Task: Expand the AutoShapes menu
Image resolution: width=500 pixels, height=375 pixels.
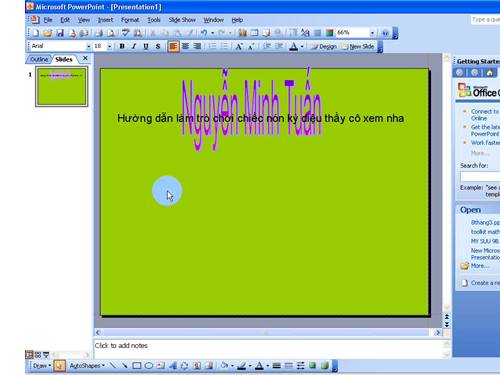Action: (87, 366)
